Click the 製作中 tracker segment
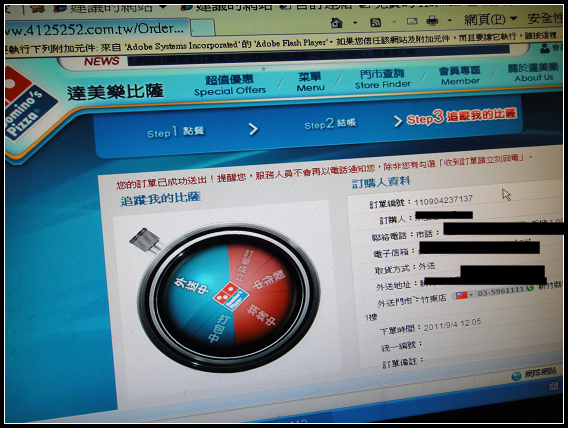This screenshot has width=568, height=428. [x=270, y=279]
